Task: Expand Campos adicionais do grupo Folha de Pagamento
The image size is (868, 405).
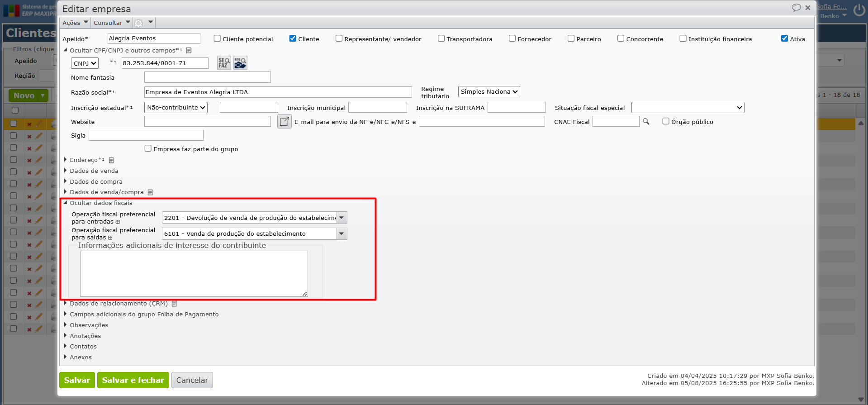Action: point(141,314)
